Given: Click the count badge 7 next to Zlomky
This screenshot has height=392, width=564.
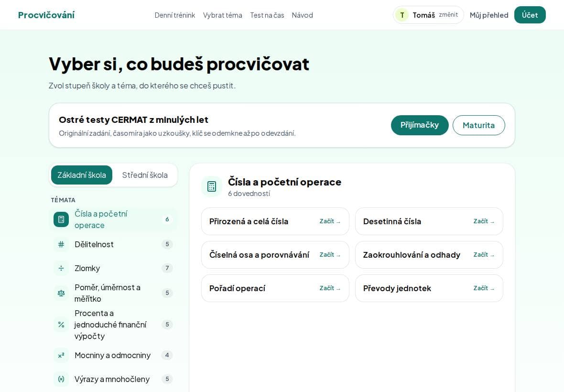Looking at the screenshot, I should pos(167,268).
